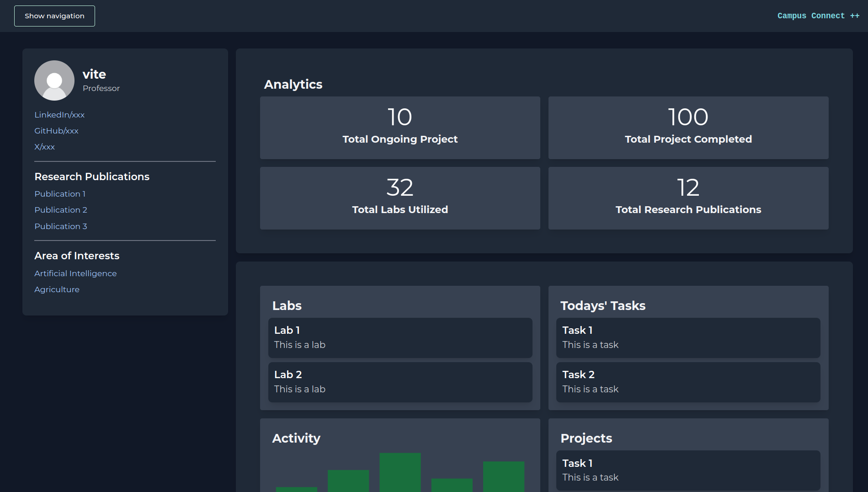
Task: Click the 'Labs' section heading
Action: tap(287, 305)
